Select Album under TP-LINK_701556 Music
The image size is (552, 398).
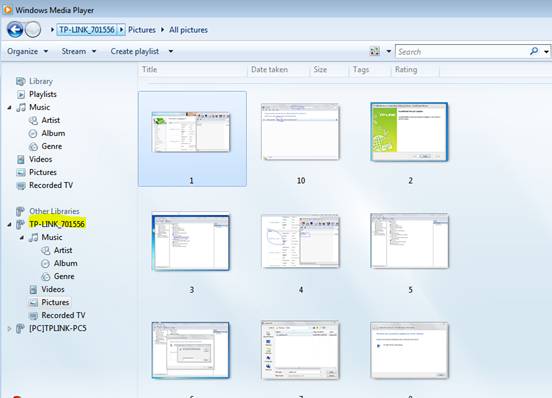tap(65, 263)
